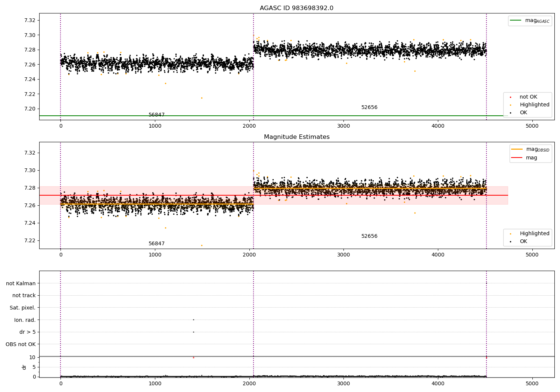The height and width of the screenshot is (392, 560).
Task: Select the green mag AGASC legend line sample
Action: point(516,21)
